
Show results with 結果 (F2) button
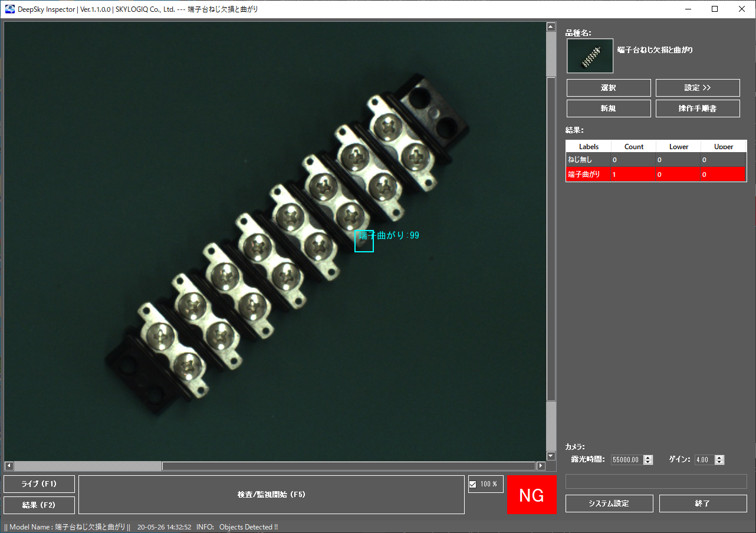[39, 505]
